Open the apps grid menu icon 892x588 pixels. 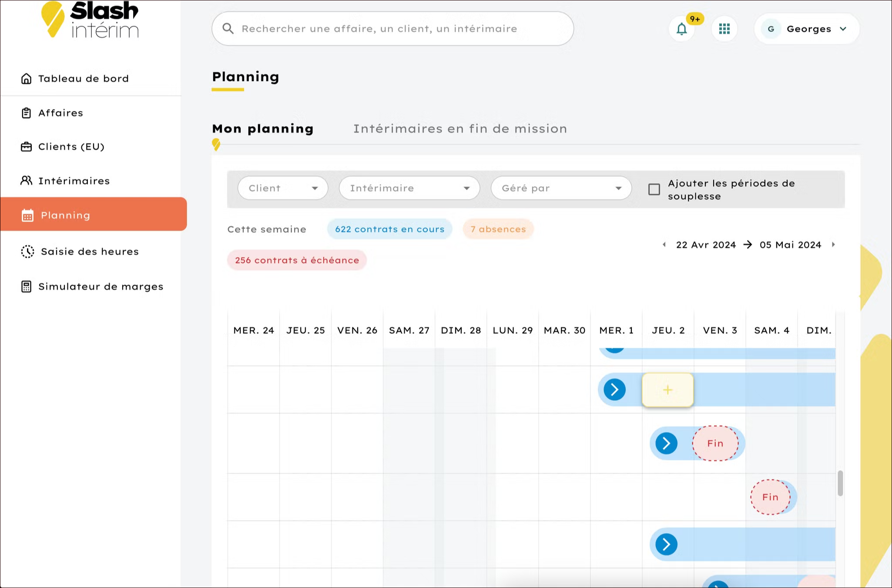724,29
